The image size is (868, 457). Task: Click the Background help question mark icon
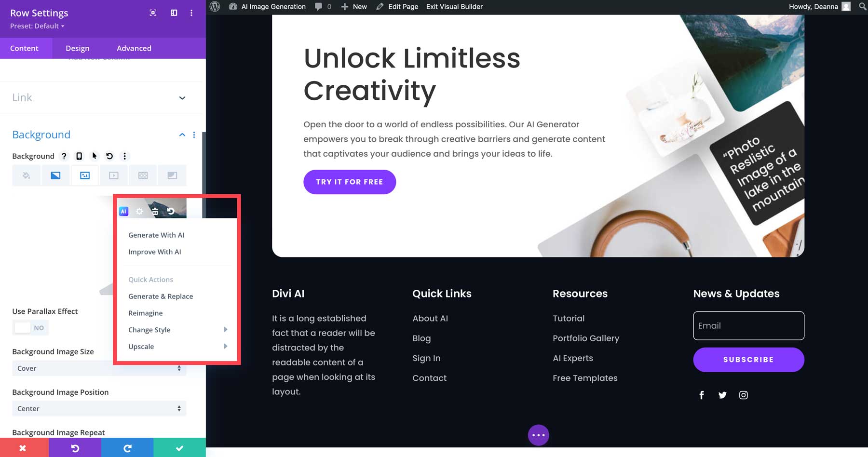coord(64,156)
